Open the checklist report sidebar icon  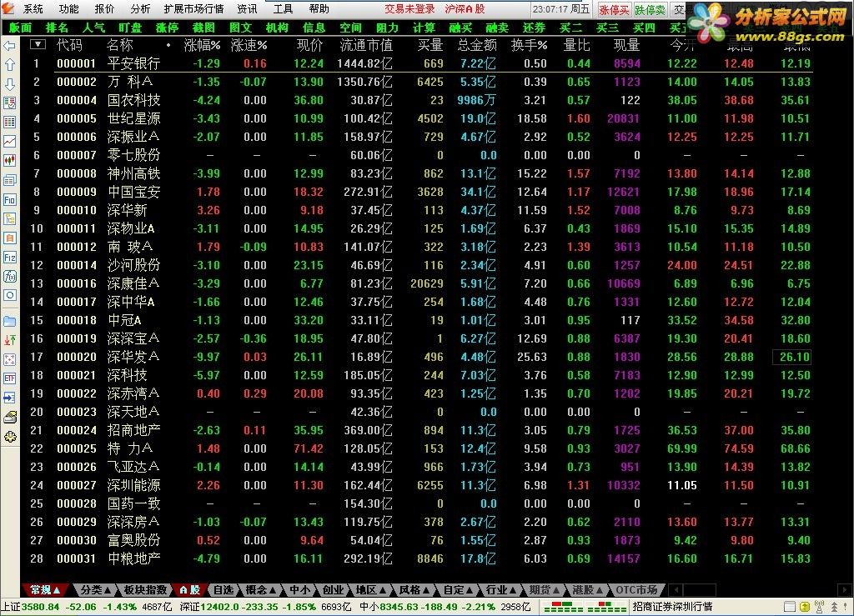tap(9, 103)
